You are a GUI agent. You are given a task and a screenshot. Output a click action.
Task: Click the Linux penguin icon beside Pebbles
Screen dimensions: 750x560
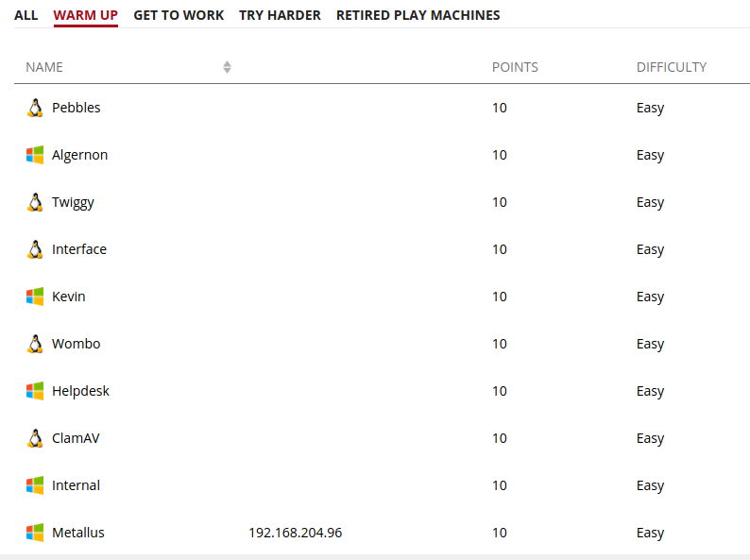click(35, 108)
